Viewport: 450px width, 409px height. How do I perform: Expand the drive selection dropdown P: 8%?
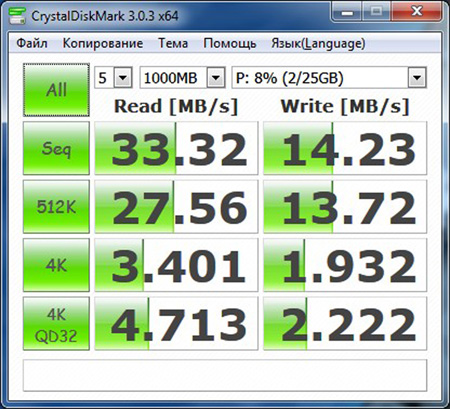click(x=417, y=78)
